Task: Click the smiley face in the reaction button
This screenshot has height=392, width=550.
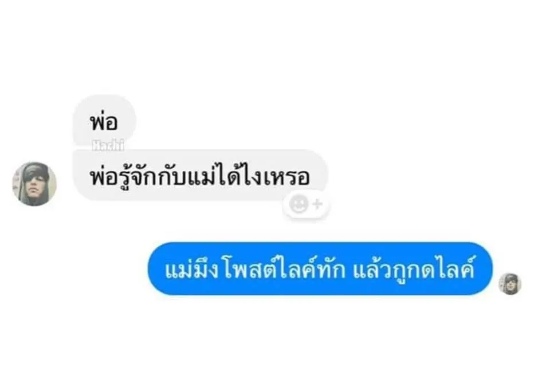Action: click(x=298, y=204)
